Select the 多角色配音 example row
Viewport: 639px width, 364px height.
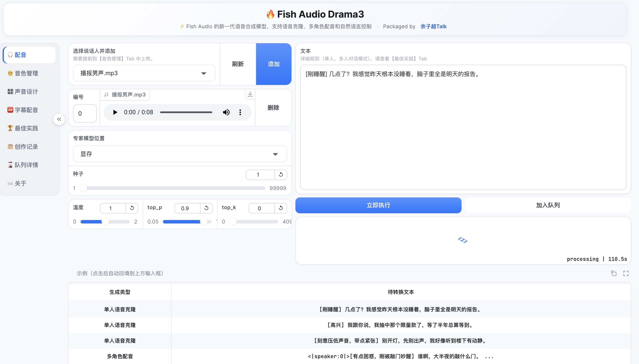point(349,356)
